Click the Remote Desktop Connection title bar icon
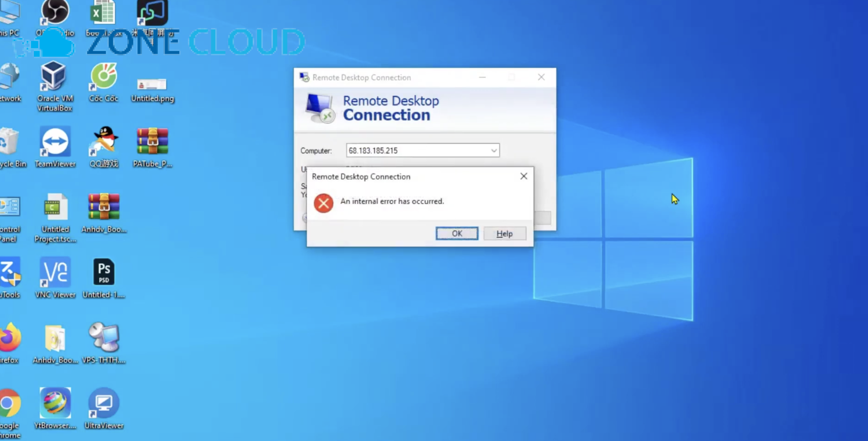 point(304,77)
